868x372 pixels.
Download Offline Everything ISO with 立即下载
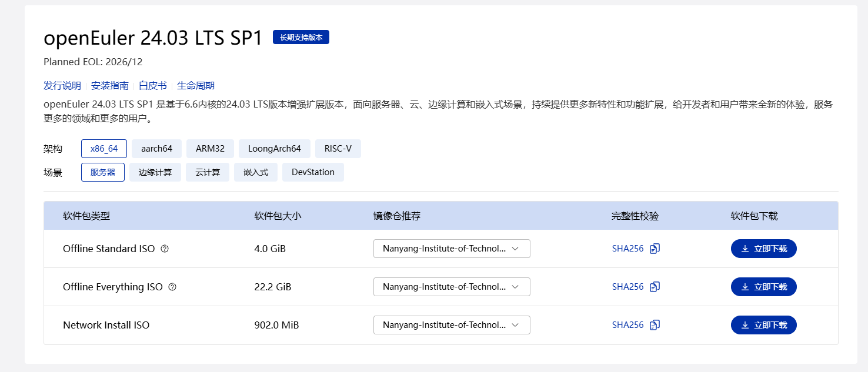pos(763,287)
